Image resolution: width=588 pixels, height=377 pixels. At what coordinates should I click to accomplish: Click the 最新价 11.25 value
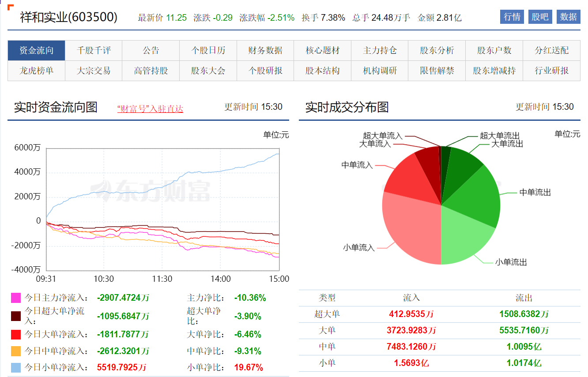[x=177, y=18]
